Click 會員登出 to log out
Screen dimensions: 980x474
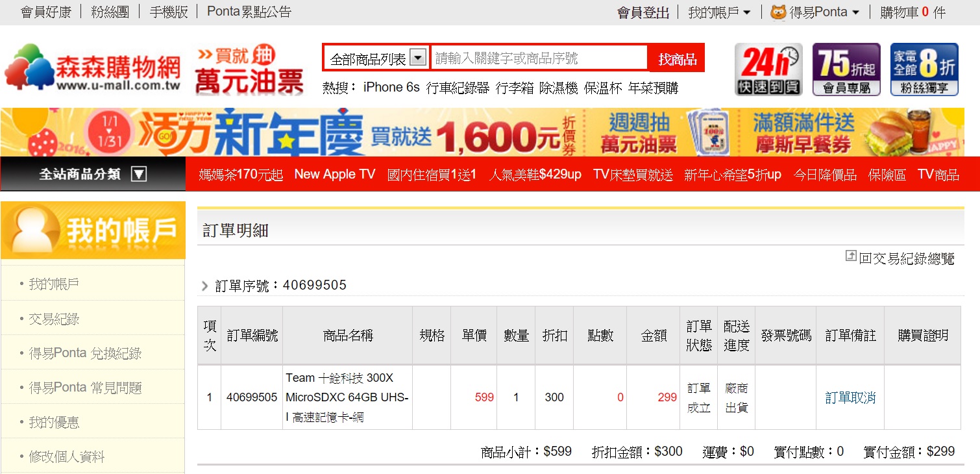pos(643,12)
